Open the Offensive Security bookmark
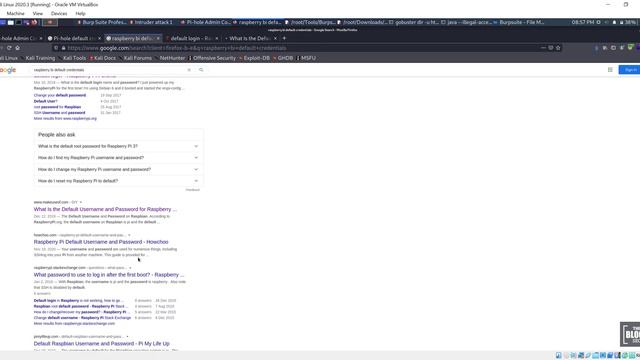This screenshot has width=640, height=360. (212, 58)
